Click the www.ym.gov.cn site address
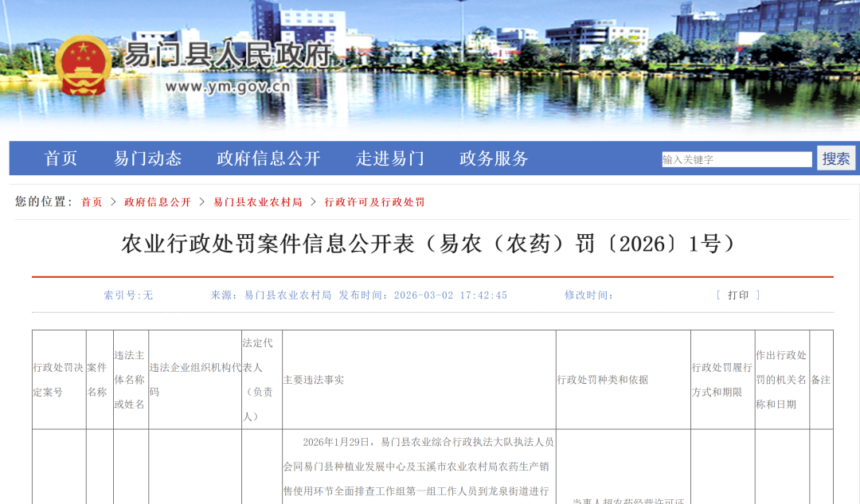Image resolution: width=860 pixels, height=504 pixels. pyautogui.click(x=227, y=87)
